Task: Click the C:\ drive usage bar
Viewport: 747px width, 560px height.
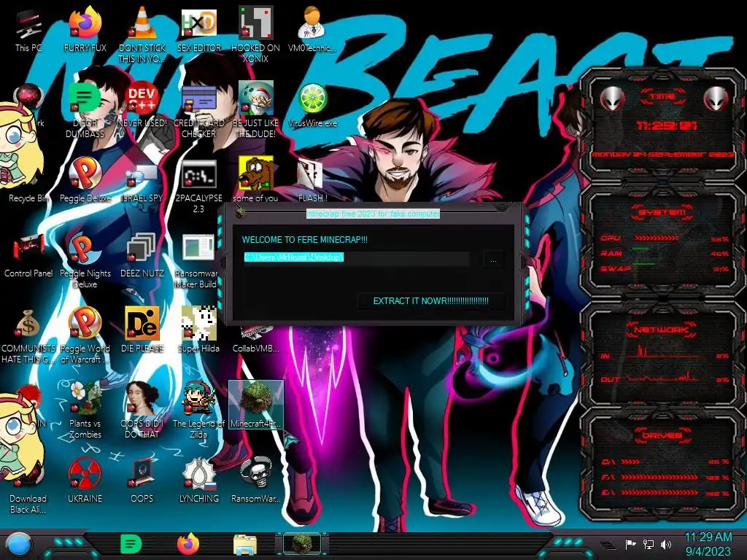Action: pos(631,462)
